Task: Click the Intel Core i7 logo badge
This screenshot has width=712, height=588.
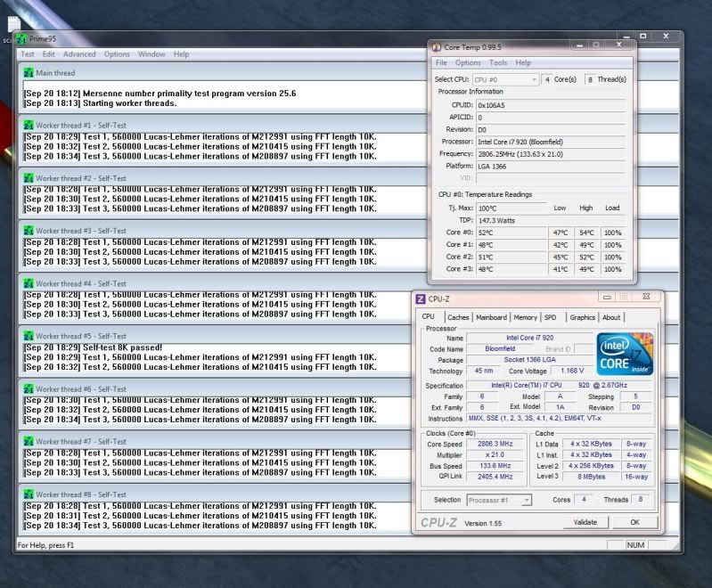Action: click(x=626, y=353)
